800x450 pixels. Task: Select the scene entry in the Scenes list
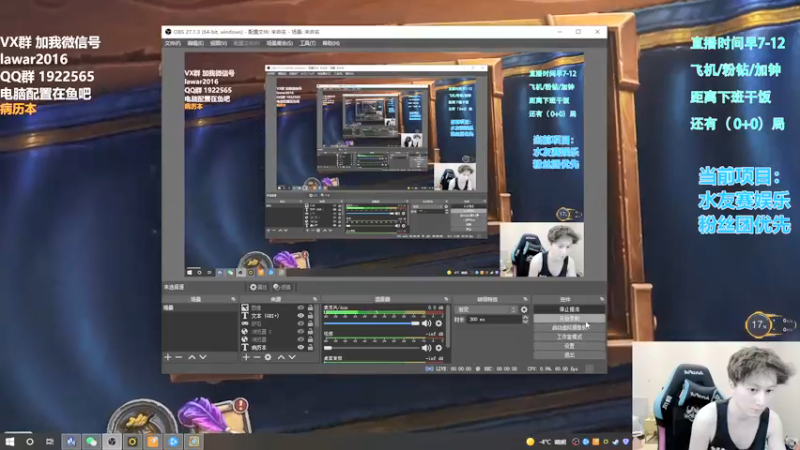tap(200, 308)
